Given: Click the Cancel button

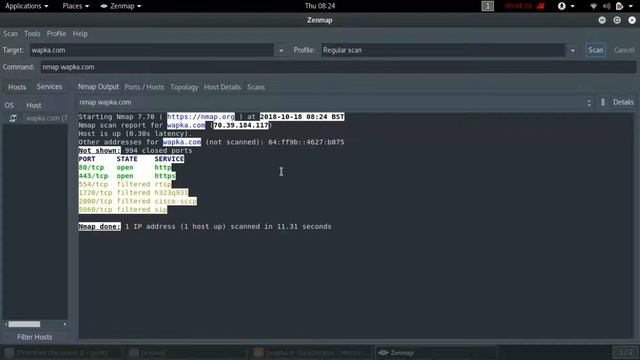Looking at the screenshot, I should coord(624,50).
